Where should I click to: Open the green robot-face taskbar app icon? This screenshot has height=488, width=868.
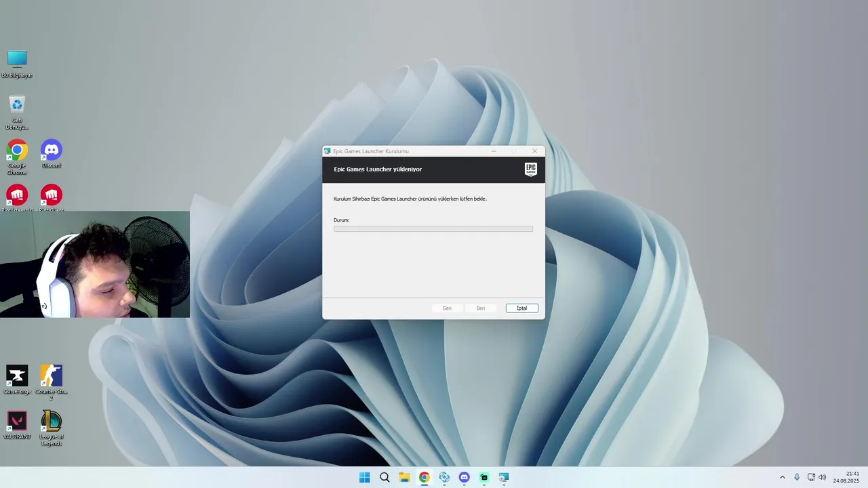tap(484, 477)
